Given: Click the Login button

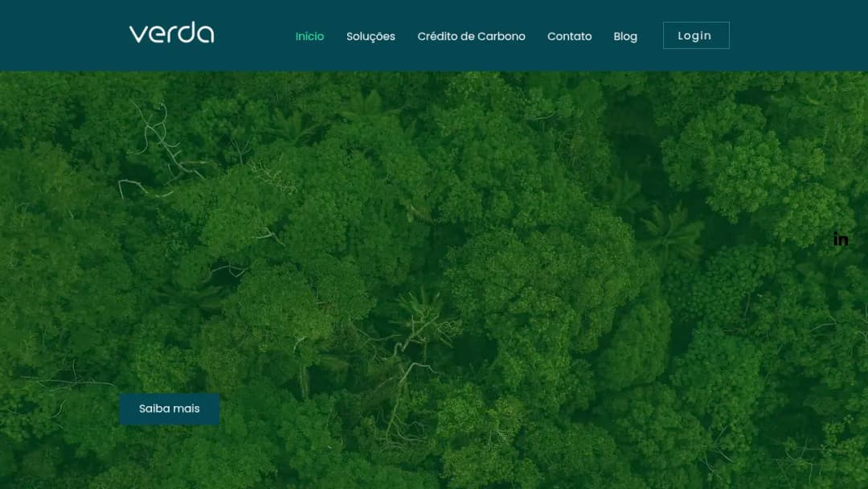Looking at the screenshot, I should tap(696, 35).
